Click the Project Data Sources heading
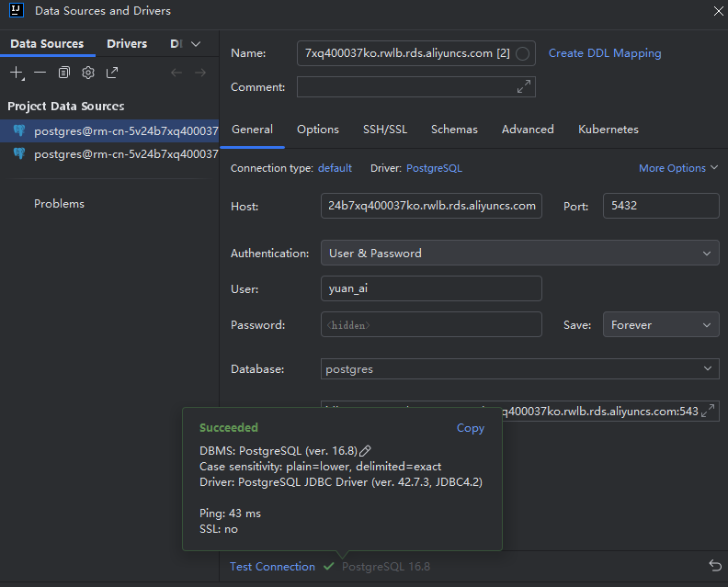The height and width of the screenshot is (587, 728). 66,107
